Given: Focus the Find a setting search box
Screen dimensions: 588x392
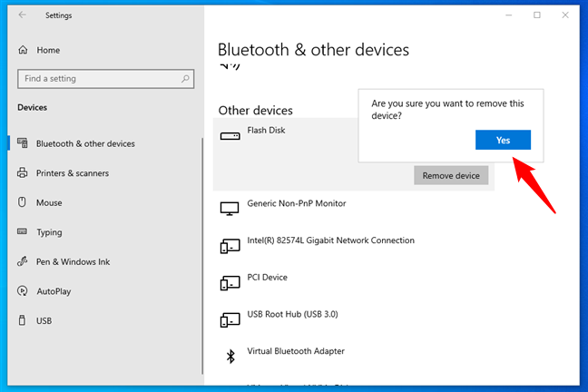Looking at the screenshot, I should 106,79.
